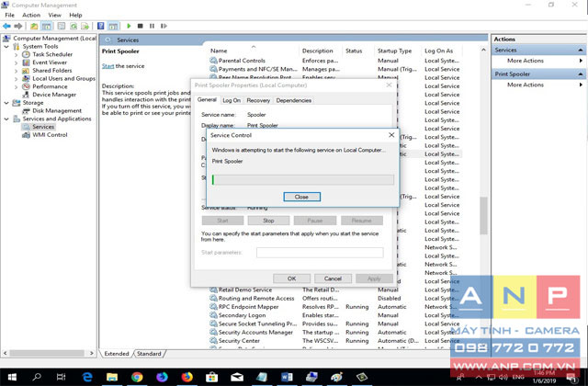Screen dimensions: 588x386
Task: Click the Back arrow in the toolbar
Action: [x=6, y=26]
